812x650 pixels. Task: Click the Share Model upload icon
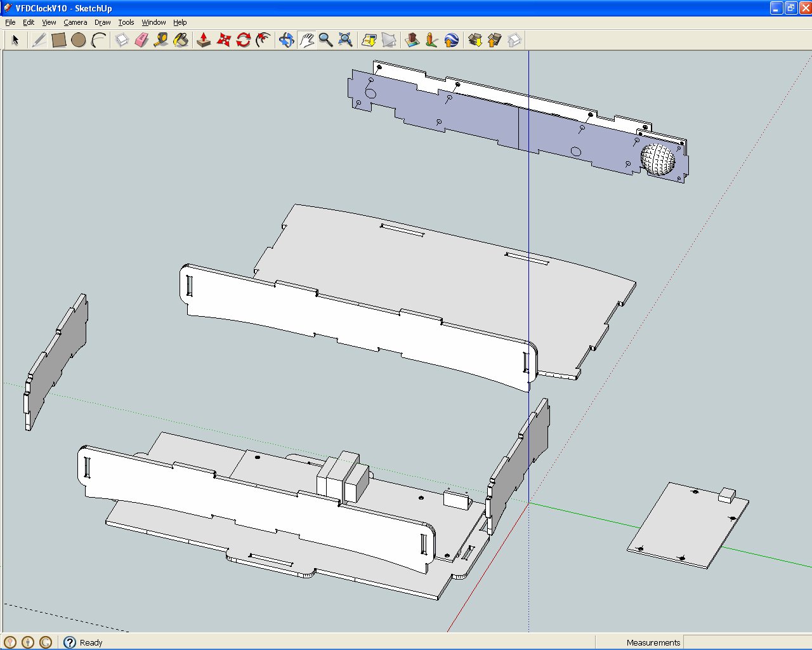[x=494, y=40]
